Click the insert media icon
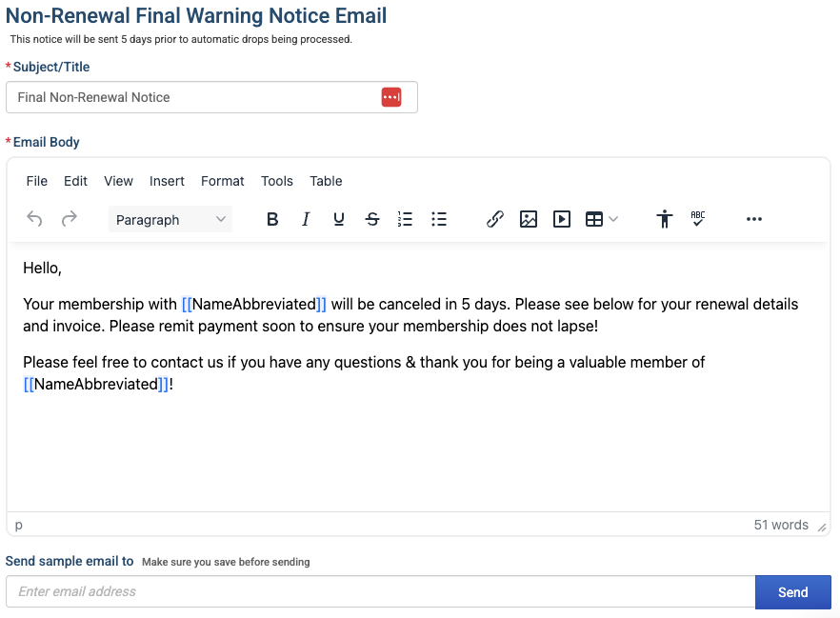The width and height of the screenshot is (840, 618). (x=562, y=219)
